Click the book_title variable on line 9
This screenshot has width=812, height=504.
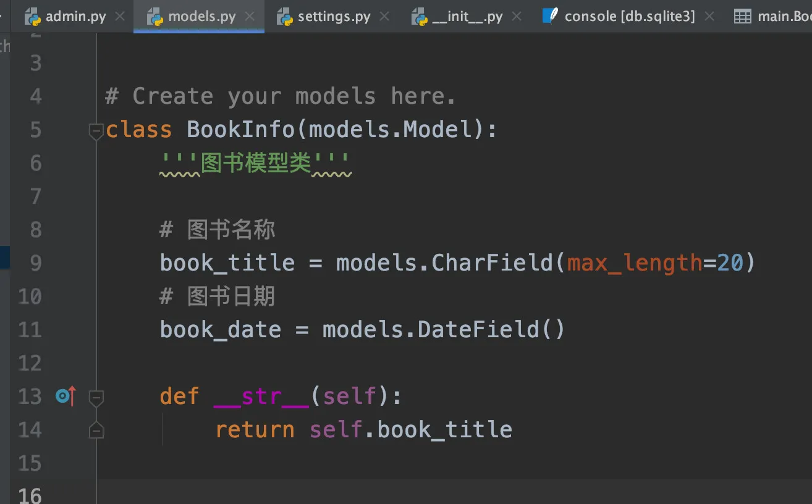pos(227,263)
